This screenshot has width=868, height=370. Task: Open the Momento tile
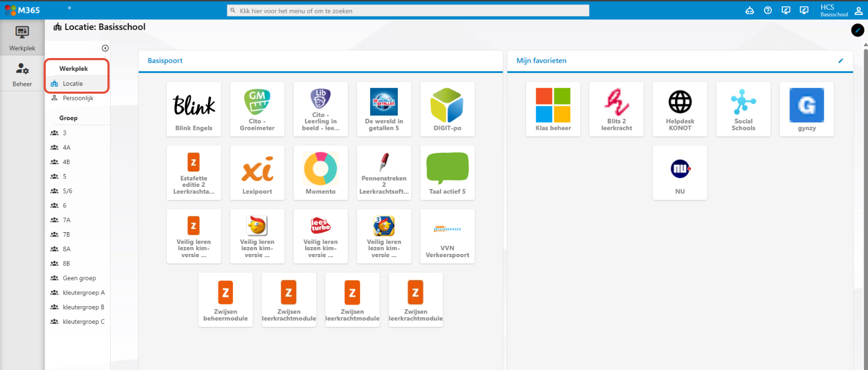click(x=320, y=172)
